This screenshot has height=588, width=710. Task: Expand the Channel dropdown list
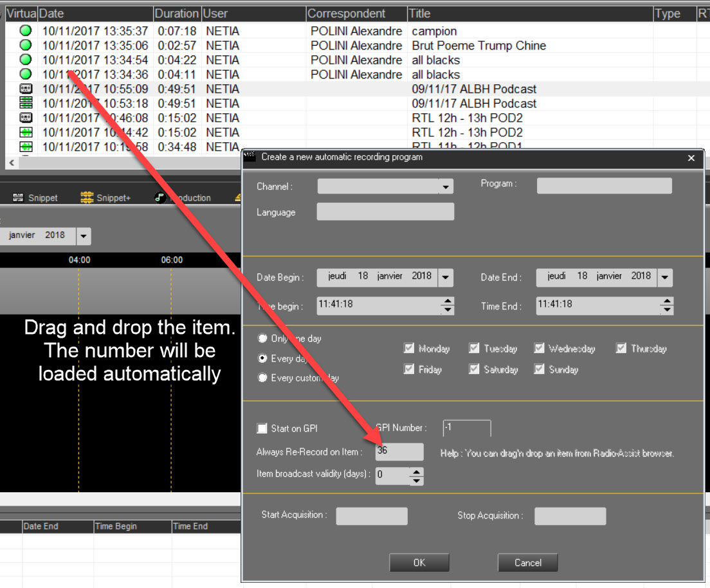coord(445,187)
